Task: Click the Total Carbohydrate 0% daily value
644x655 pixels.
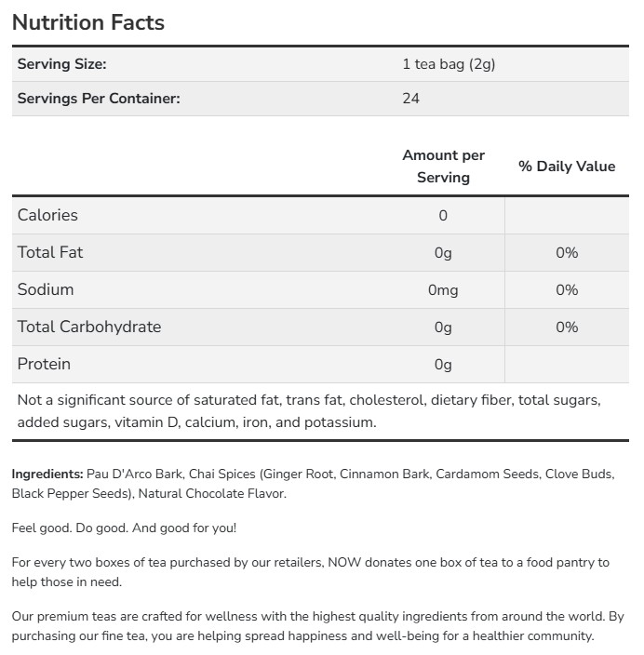Action: click(x=567, y=327)
